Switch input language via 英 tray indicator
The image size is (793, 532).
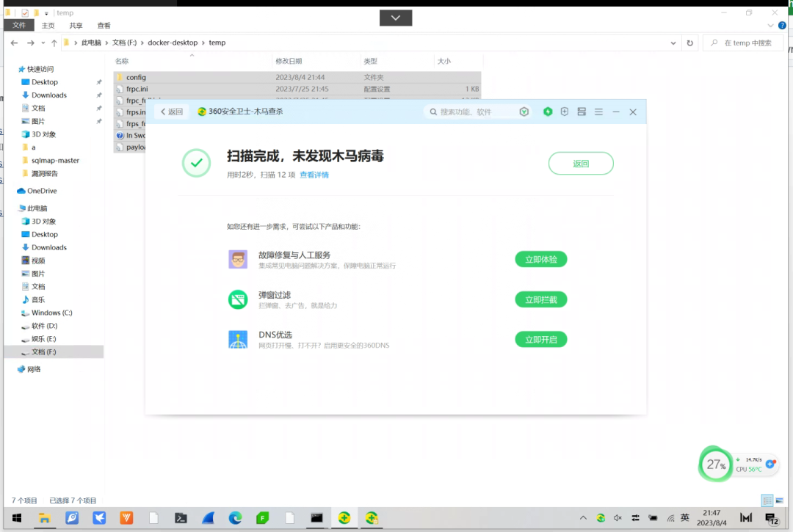684,517
